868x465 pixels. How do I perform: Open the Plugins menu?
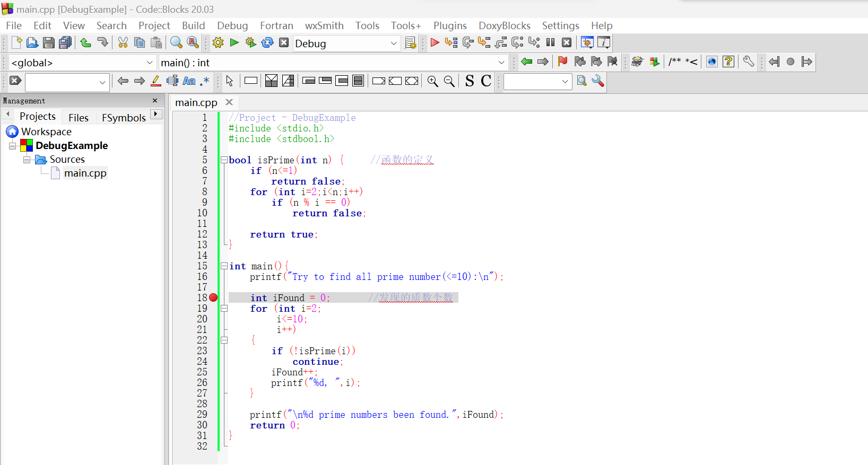coord(450,25)
